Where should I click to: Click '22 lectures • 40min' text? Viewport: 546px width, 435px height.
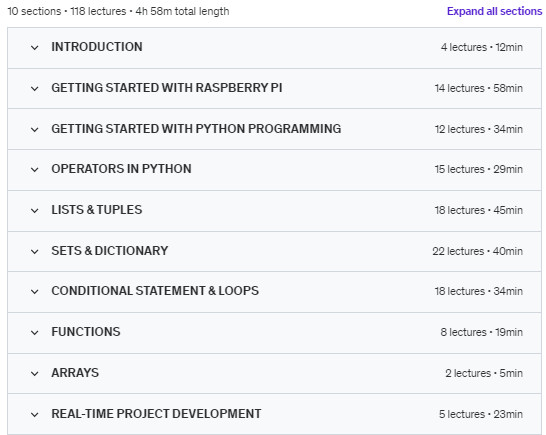point(477,251)
